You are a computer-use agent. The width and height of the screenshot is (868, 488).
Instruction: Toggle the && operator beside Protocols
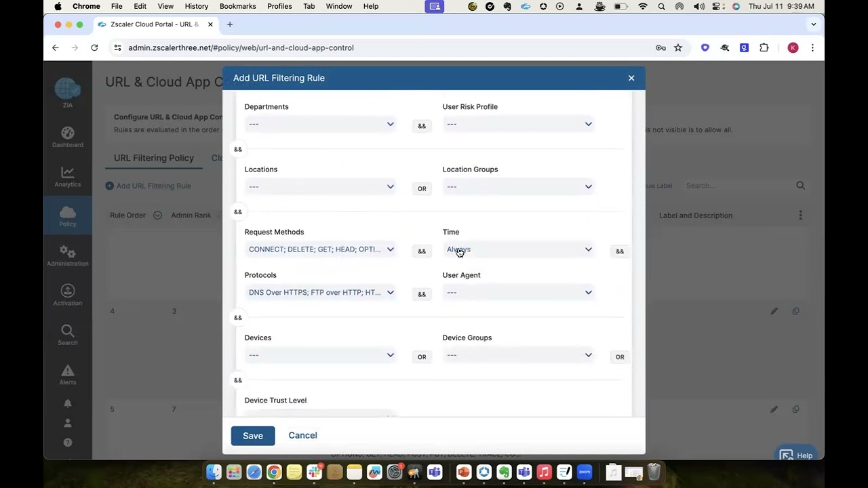(422, 294)
